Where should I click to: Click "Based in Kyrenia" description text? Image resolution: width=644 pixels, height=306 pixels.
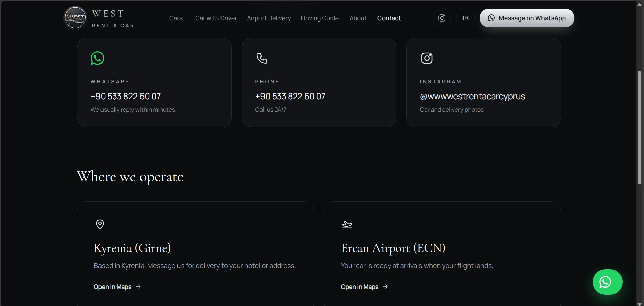(195, 266)
